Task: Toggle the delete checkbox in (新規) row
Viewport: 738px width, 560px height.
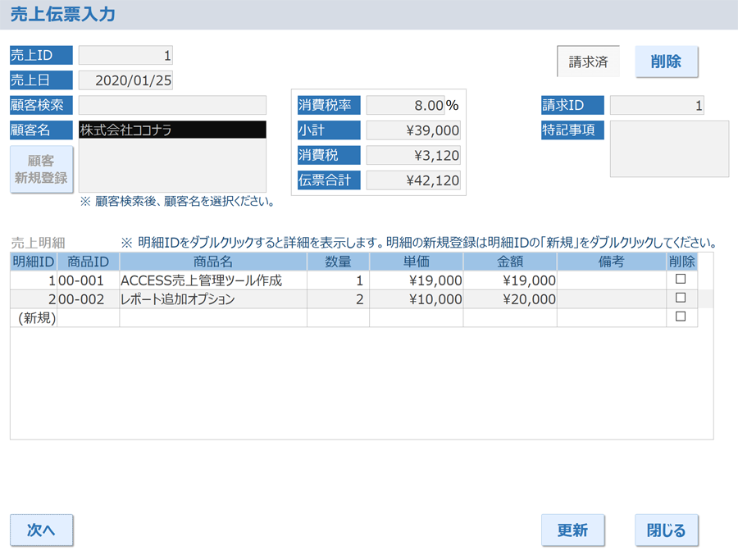Action: 680,317
